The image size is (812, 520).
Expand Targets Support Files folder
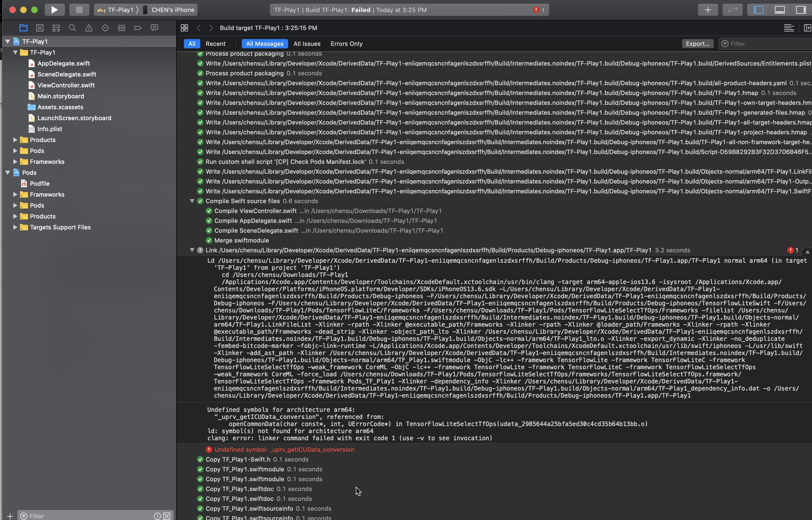pyautogui.click(x=15, y=227)
